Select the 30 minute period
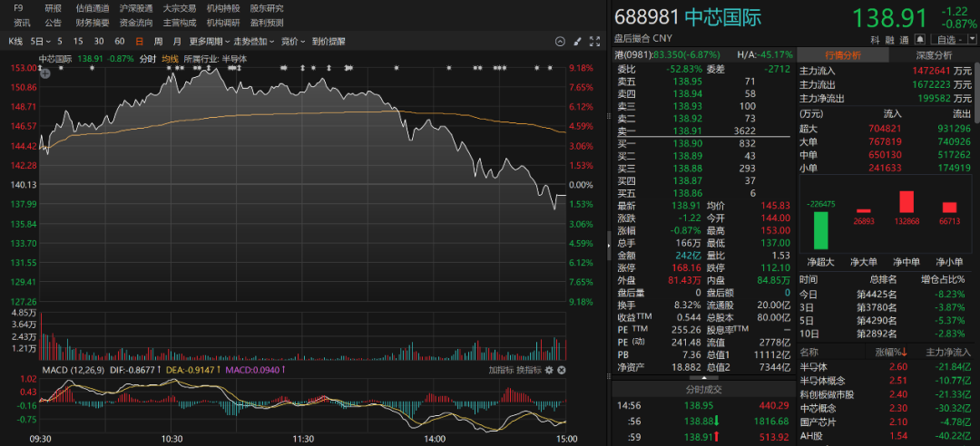 tap(99, 42)
